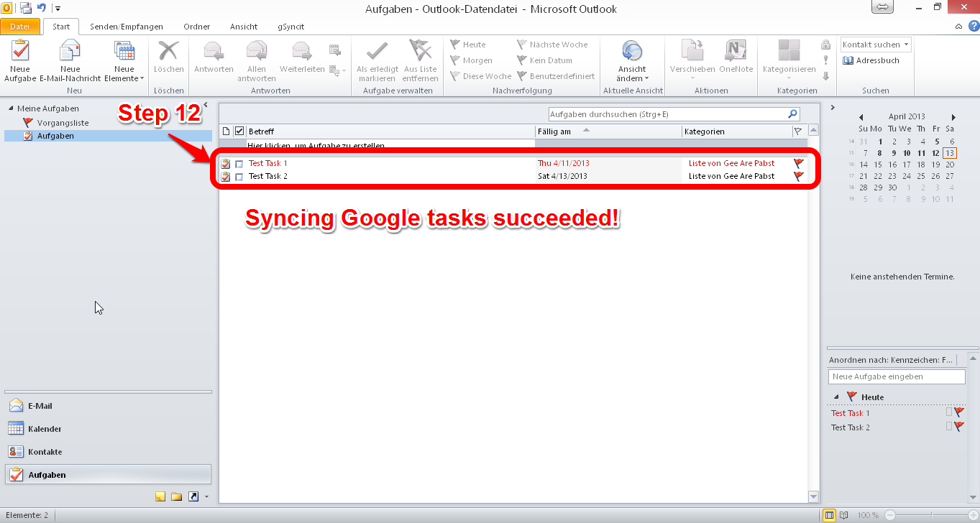The width and height of the screenshot is (980, 523).
Task: Select Vorgangsliste in the folder tree
Action: pyautogui.click(x=63, y=123)
